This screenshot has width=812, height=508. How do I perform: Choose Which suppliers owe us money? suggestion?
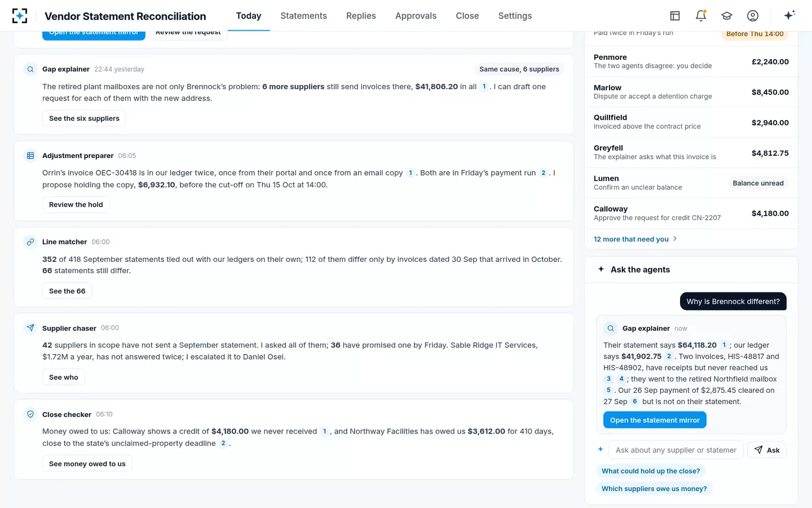[654, 489]
